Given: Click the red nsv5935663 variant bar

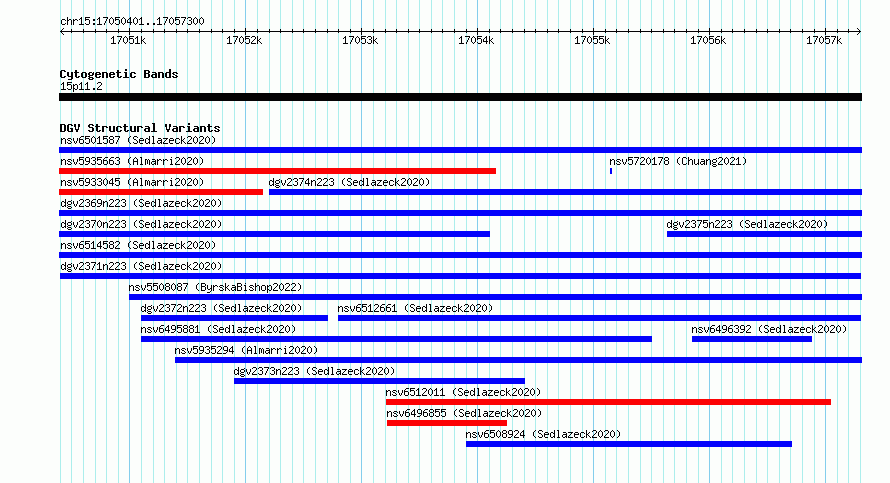Looking at the screenshot, I should (x=278, y=171).
